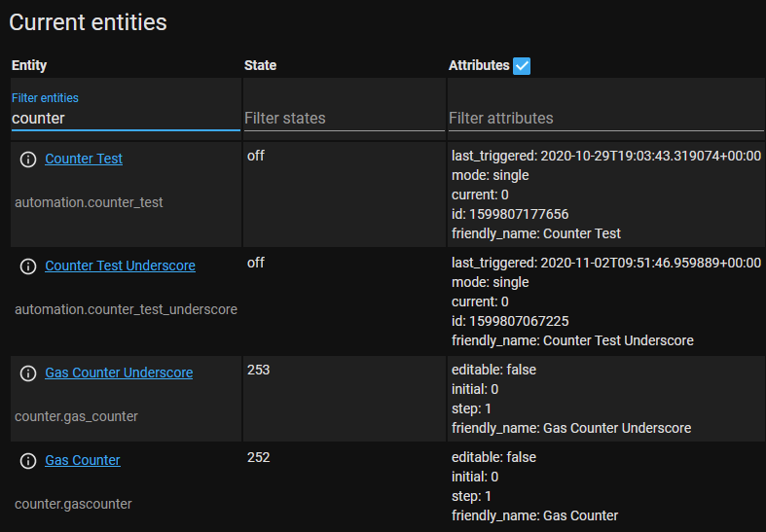Show info for Gas Counter Underscore
The image size is (766, 532).
tap(28, 372)
